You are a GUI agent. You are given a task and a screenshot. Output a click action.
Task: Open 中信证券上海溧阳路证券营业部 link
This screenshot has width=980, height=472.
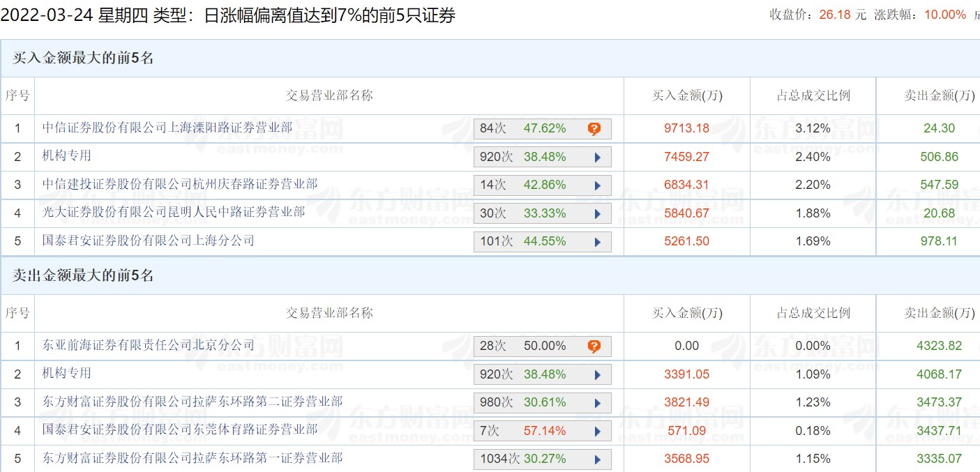[x=167, y=128]
